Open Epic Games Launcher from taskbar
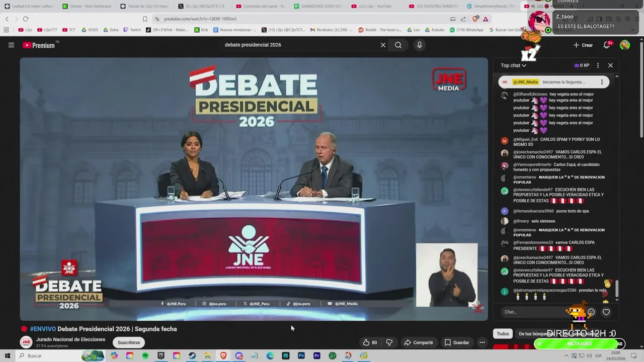This screenshot has height=362, width=644. point(161,355)
